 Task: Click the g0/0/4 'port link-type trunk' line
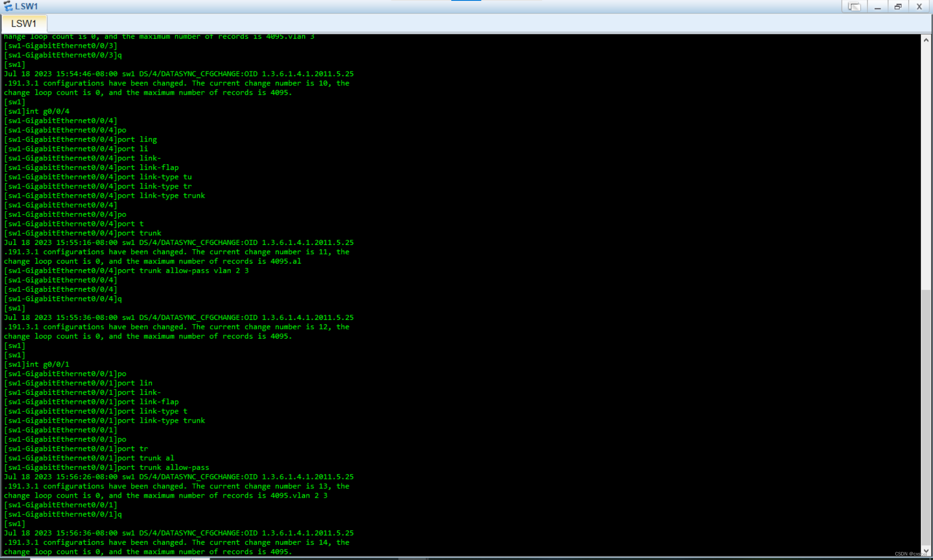(104, 196)
